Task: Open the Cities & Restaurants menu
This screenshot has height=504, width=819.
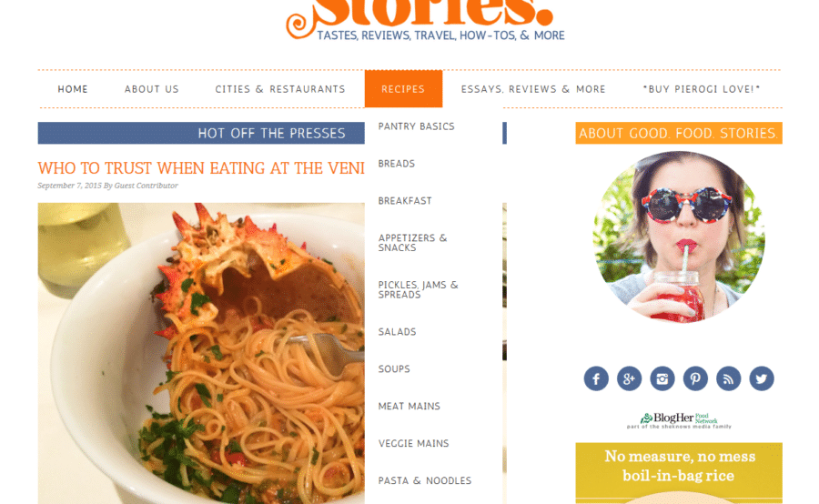Action: pos(280,89)
